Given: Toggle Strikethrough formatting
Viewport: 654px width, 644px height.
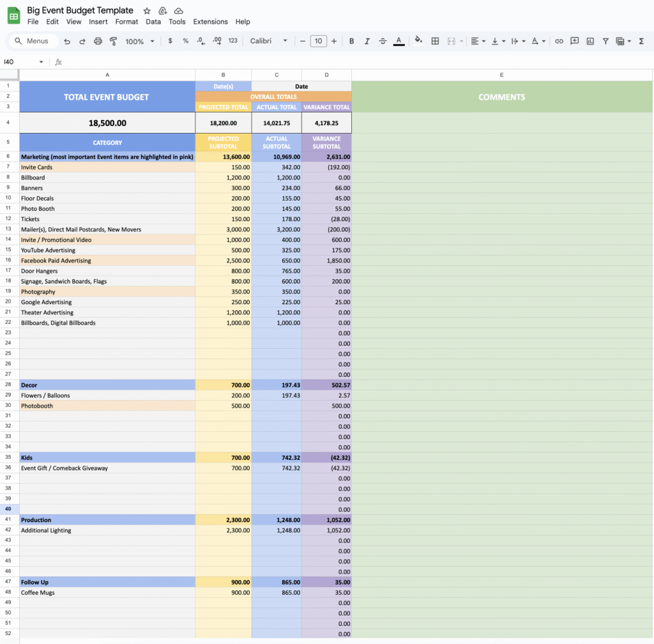Looking at the screenshot, I should [383, 41].
